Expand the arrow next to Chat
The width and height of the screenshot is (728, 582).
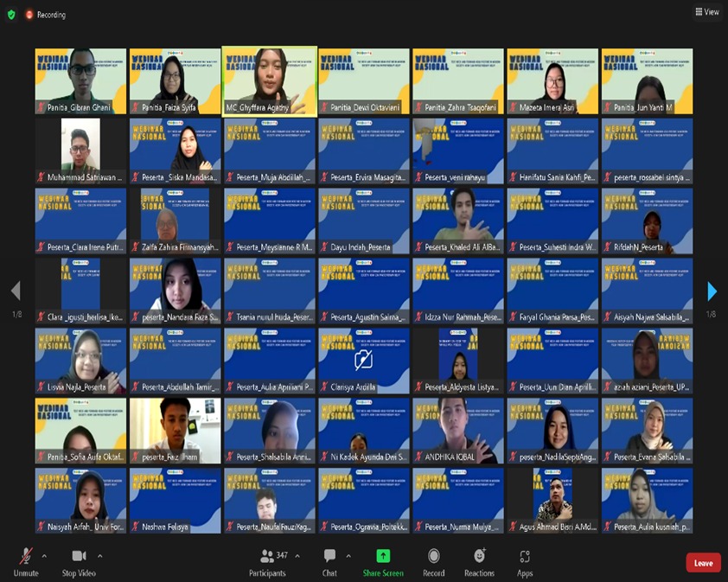coord(348,556)
